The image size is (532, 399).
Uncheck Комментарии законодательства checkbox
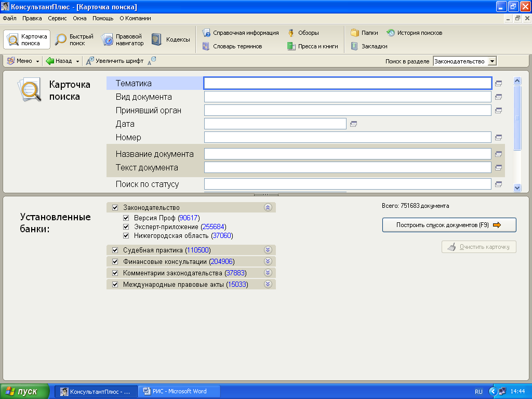115,273
